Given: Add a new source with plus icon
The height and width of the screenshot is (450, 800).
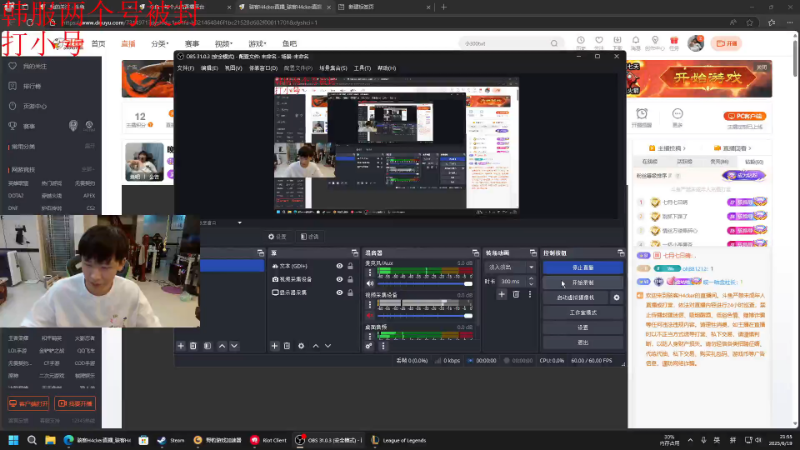Looking at the screenshot, I should [274, 346].
